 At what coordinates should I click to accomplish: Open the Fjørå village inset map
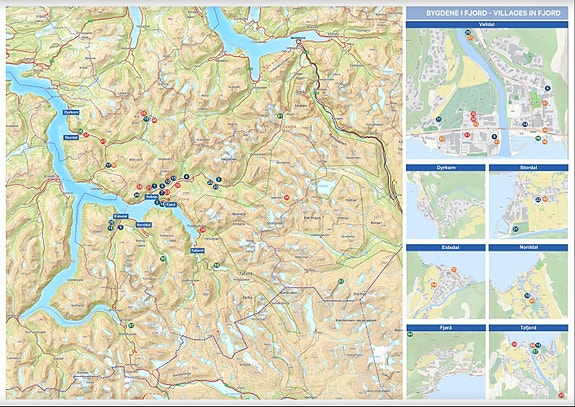(446, 365)
